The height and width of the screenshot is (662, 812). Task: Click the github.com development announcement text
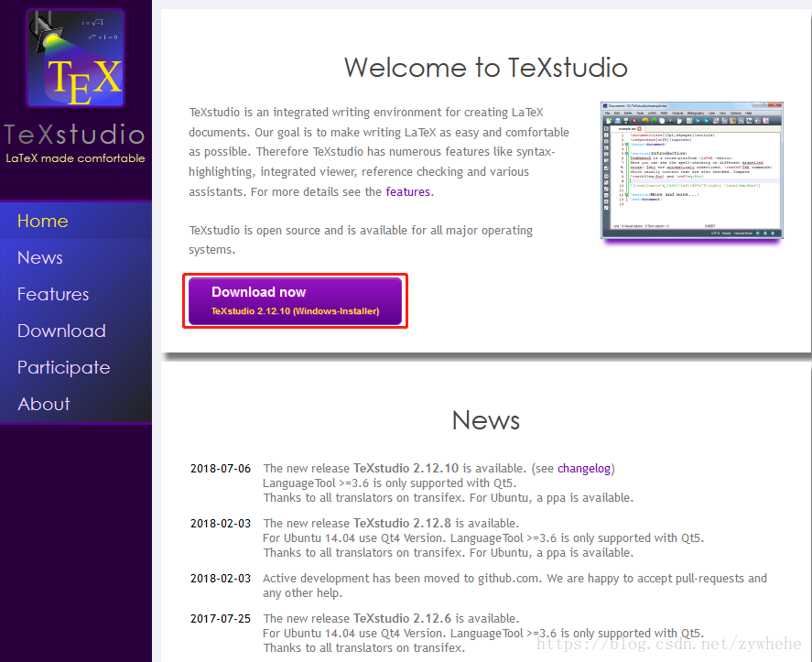[514, 585]
